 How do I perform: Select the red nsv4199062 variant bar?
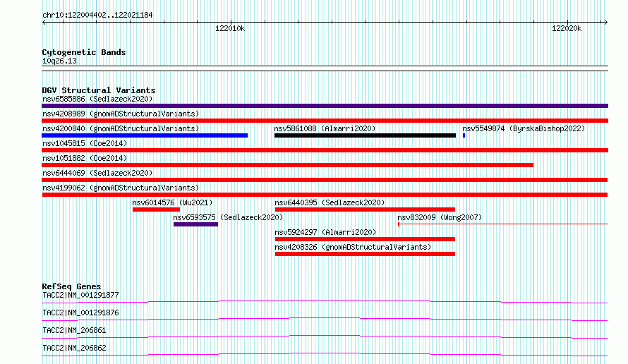(x=325, y=195)
